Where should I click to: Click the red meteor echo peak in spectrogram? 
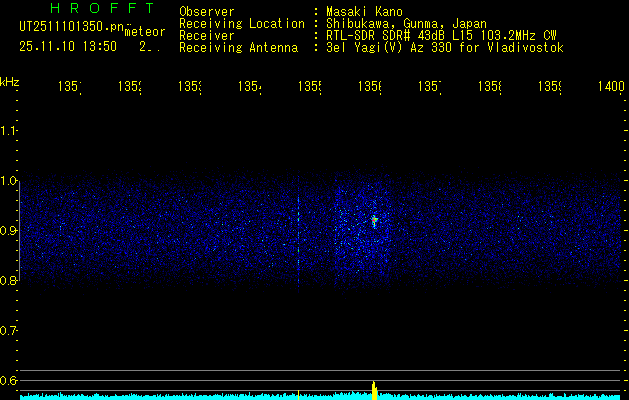(374, 220)
